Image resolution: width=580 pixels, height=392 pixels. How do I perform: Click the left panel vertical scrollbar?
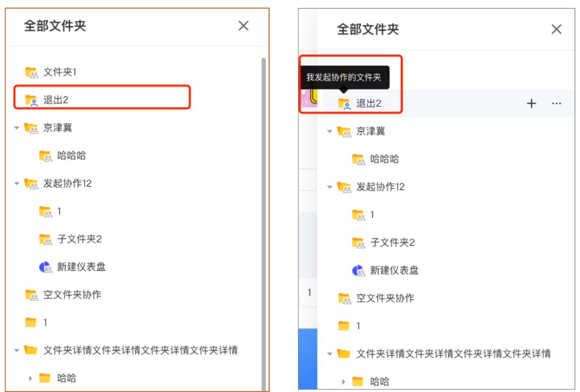pyautogui.click(x=263, y=212)
